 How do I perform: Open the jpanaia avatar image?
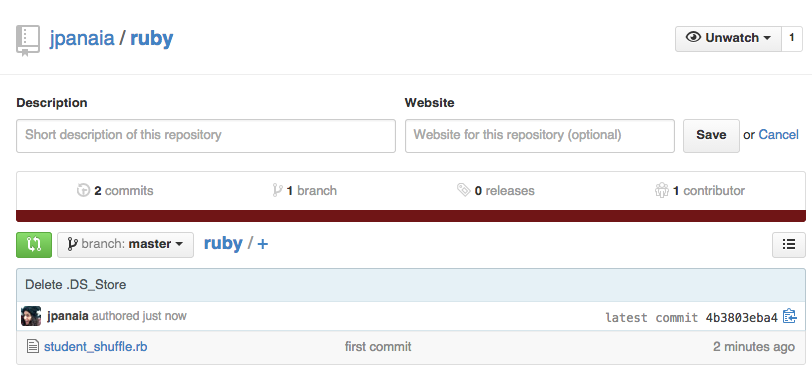click(x=31, y=316)
